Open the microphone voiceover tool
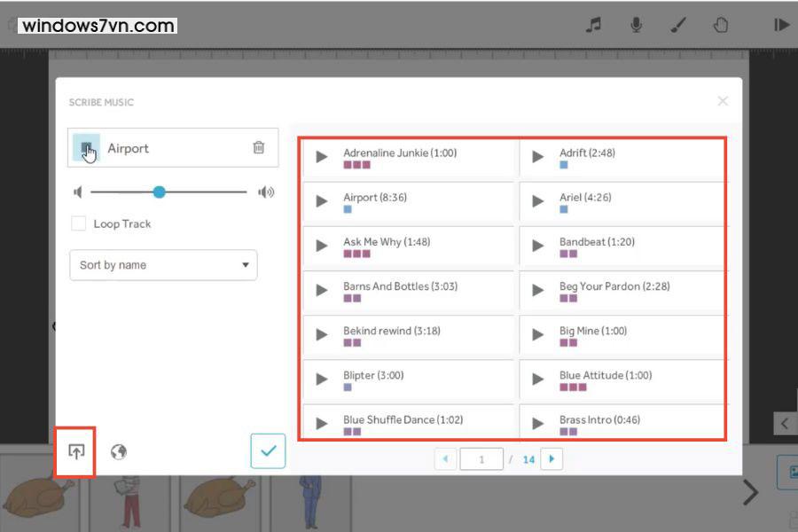 pos(637,25)
